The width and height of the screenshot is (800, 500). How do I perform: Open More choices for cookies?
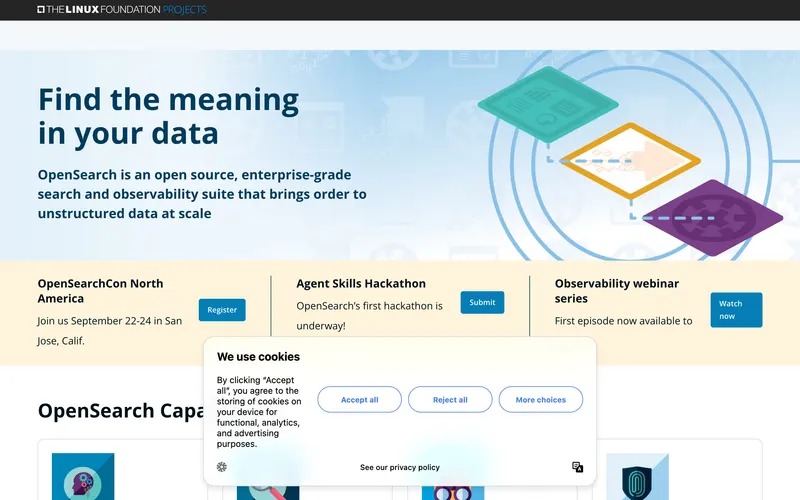541,399
